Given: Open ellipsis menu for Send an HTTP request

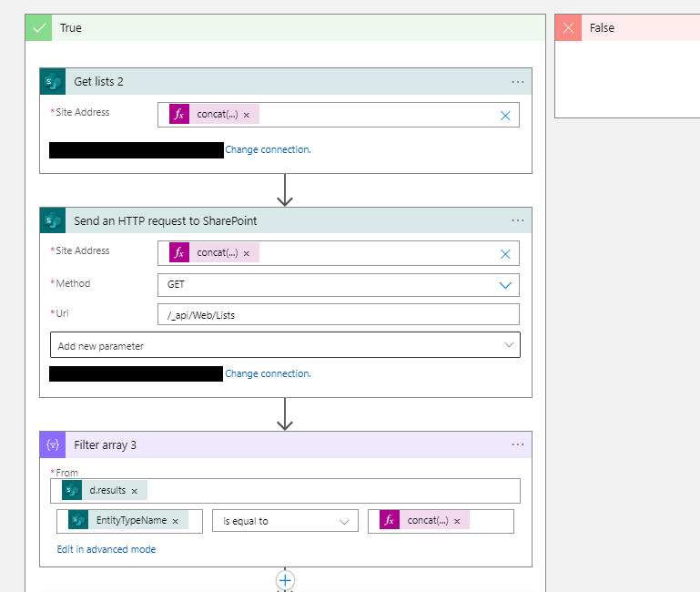Looking at the screenshot, I should (x=518, y=220).
